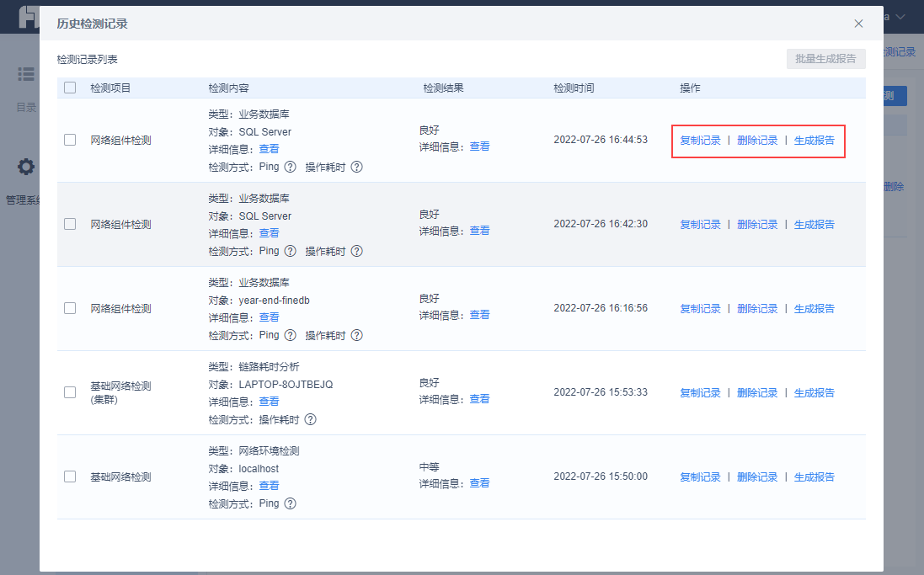Screen dimensions: 924x575
Task: Click 复制记录 for 15:53:33 row
Action: (700, 393)
